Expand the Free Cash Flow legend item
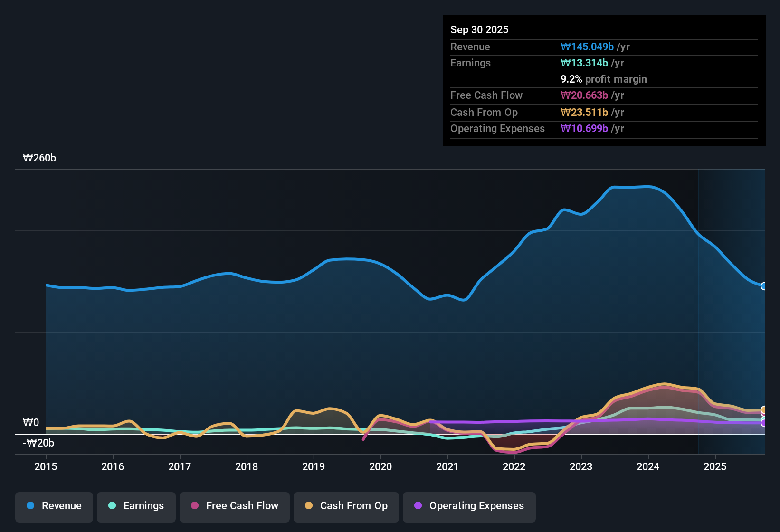 tap(234, 506)
